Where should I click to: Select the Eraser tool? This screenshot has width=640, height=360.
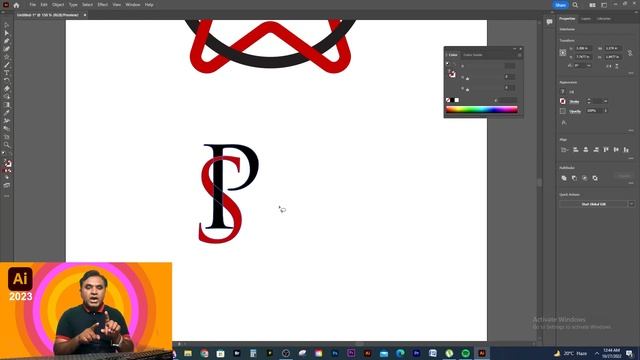tap(7, 89)
